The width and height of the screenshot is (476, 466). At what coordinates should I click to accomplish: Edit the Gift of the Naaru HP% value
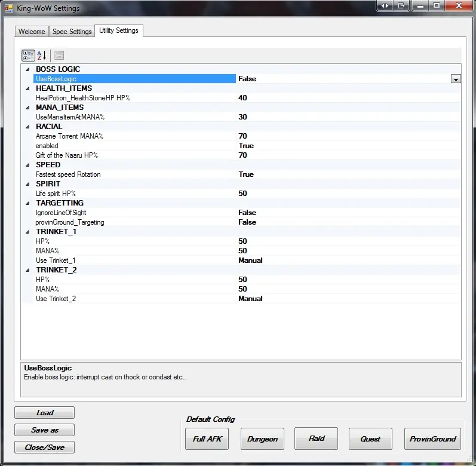coord(242,155)
